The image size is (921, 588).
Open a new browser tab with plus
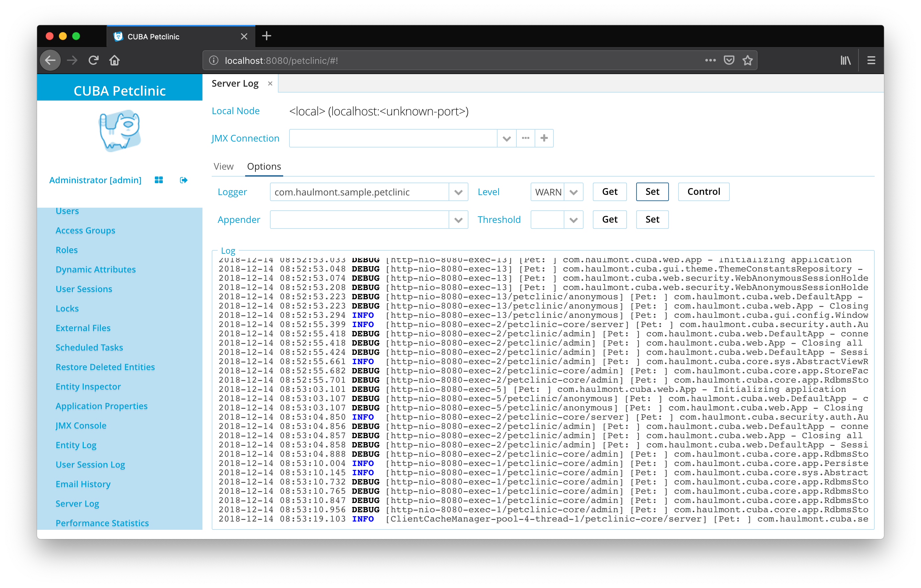[267, 36]
